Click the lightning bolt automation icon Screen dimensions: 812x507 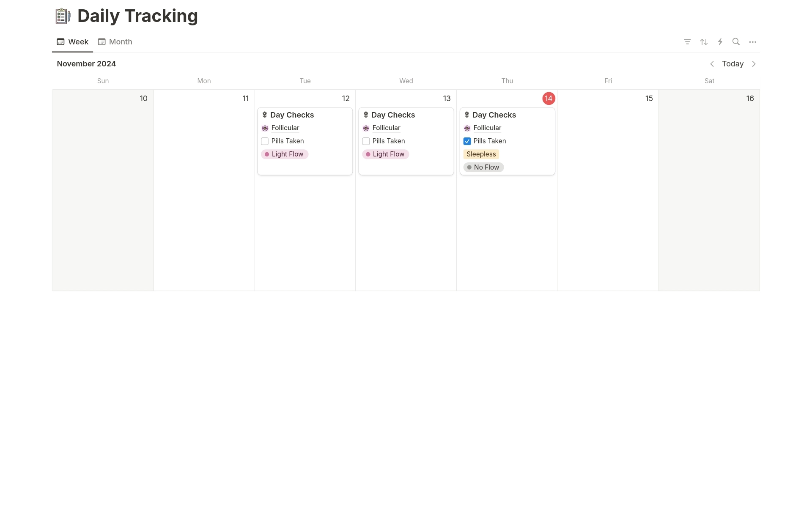tap(720, 41)
